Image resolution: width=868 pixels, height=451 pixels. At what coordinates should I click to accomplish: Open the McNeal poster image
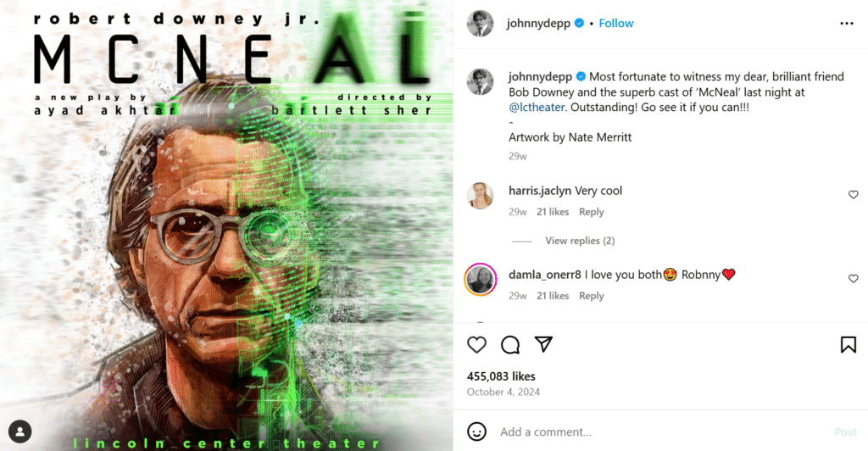click(x=226, y=225)
